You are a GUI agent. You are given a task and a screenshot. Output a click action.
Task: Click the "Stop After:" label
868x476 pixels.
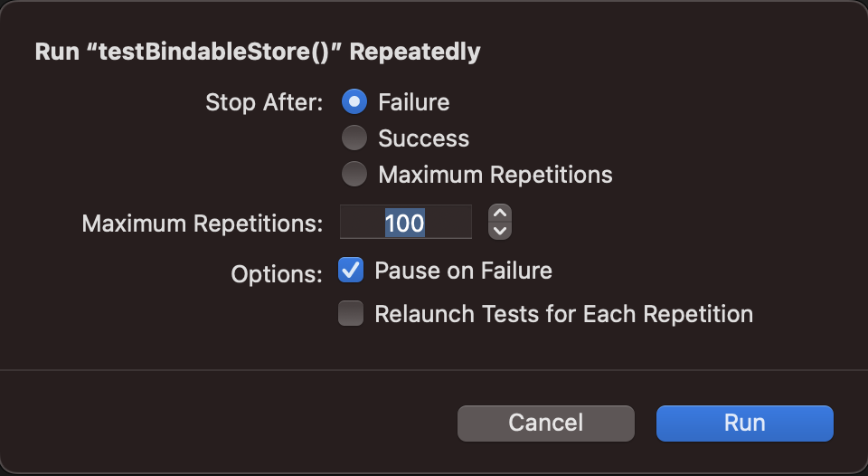[263, 102]
